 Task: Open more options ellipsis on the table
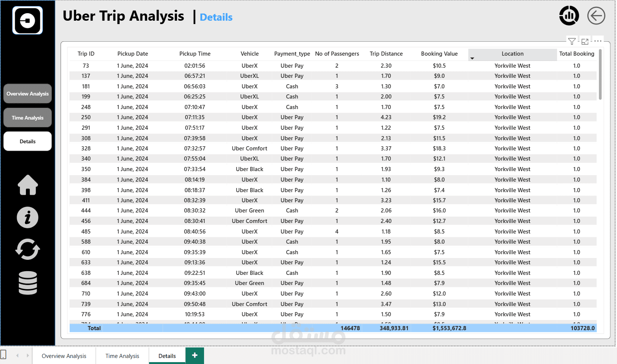[598, 41]
